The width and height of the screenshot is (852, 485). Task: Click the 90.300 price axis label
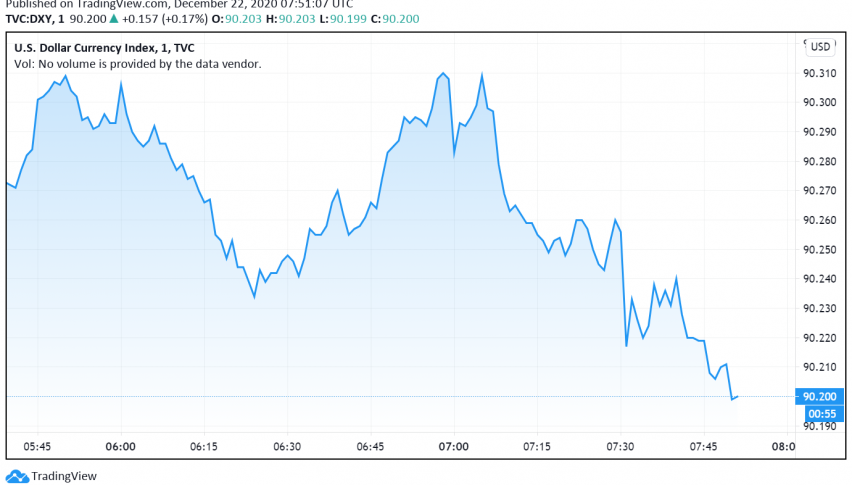[x=819, y=103]
